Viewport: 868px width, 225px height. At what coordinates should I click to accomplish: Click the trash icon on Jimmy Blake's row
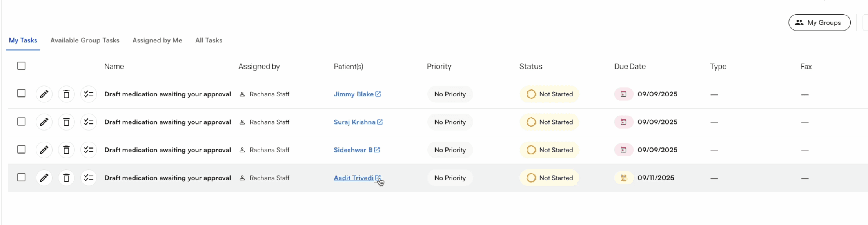coord(66,94)
